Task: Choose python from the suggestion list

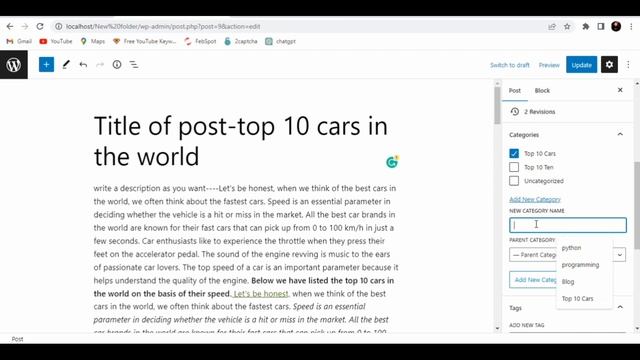Action: click(571, 248)
